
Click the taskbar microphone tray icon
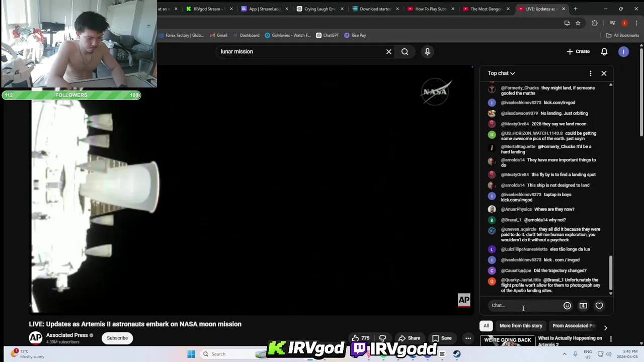pos(575,354)
